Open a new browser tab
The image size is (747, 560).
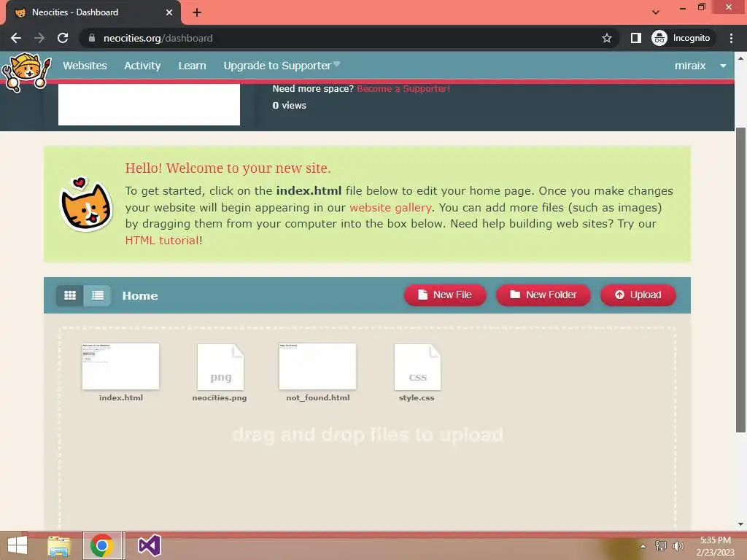[x=197, y=12]
